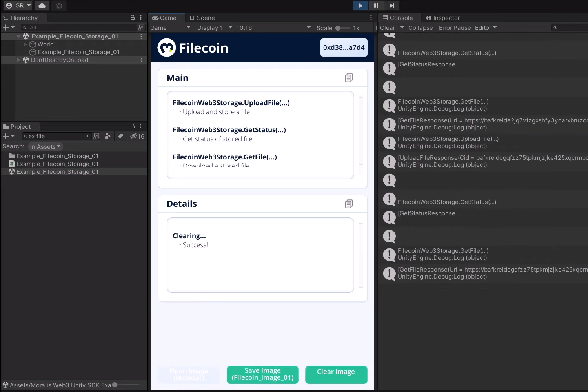Viewport: 588px width, 392px height.
Task: Start Play mode with the play button
Action: (x=360, y=5)
